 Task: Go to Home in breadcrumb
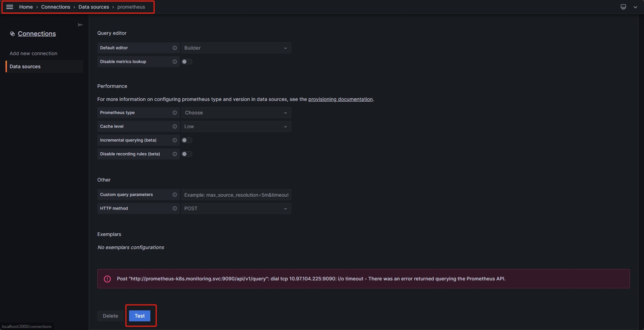26,7
